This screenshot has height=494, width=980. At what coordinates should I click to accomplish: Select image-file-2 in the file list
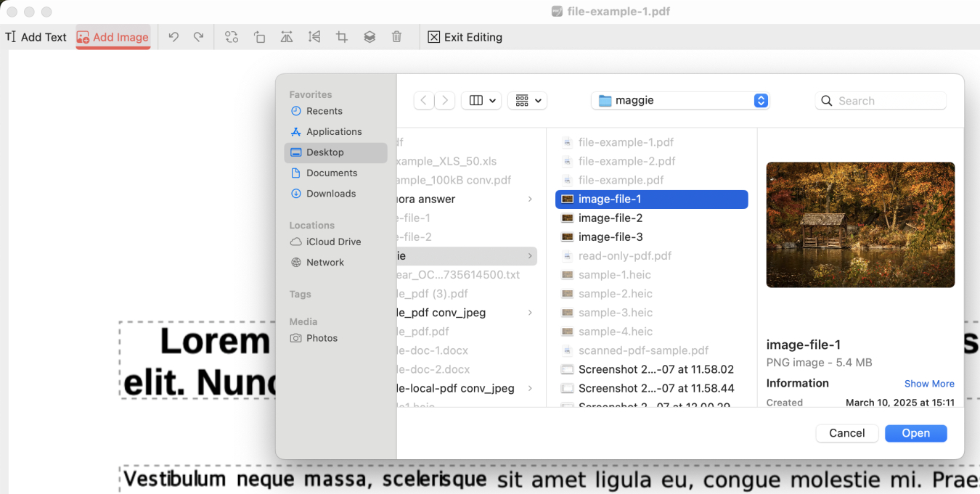[x=610, y=218]
